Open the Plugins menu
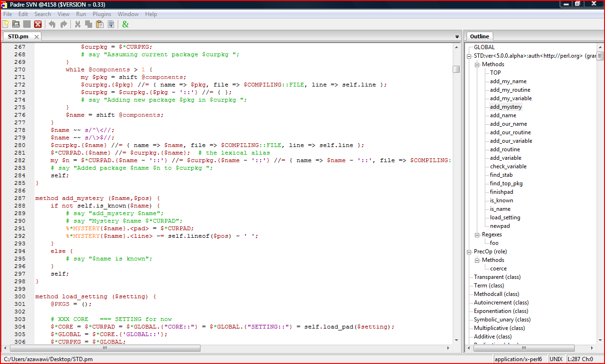This screenshot has width=605, height=364. click(x=102, y=14)
